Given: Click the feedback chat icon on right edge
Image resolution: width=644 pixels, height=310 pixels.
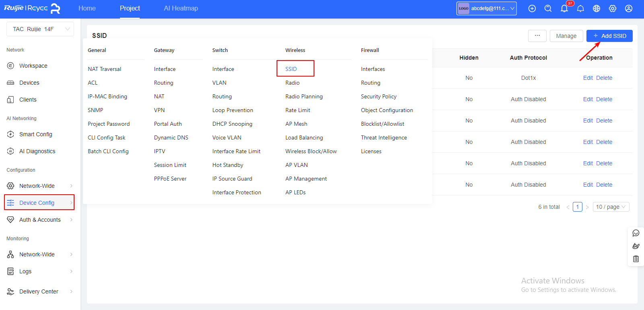Looking at the screenshot, I should click(x=636, y=233).
